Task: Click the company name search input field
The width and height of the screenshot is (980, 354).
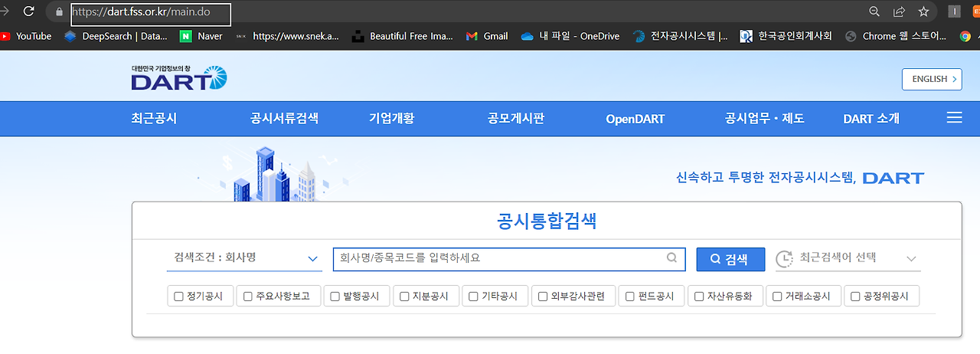Action: tap(508, 259)
